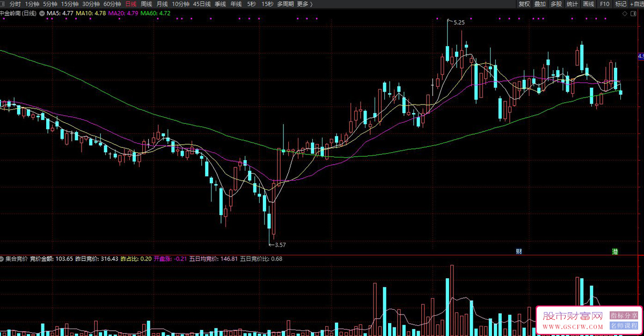
Task: Click the 昨日竞价: 316.43 value
Action: click(x=96, y=259)
